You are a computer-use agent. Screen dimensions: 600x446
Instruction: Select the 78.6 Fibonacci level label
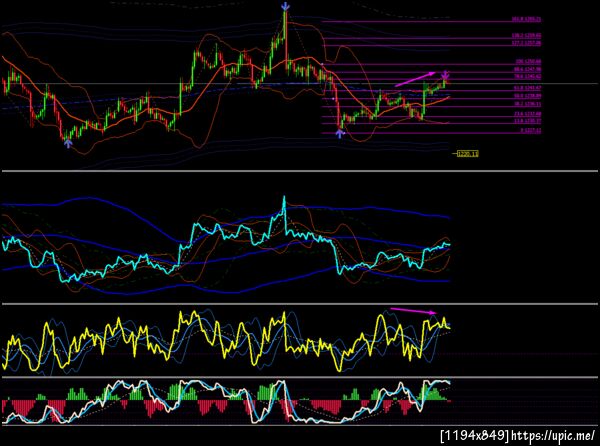click(527, 77)
